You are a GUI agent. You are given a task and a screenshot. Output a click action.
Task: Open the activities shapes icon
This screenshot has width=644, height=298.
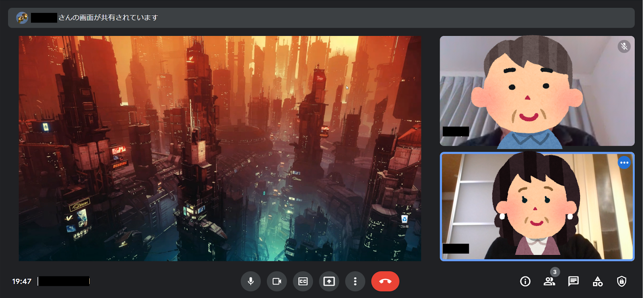pos(598,281)
